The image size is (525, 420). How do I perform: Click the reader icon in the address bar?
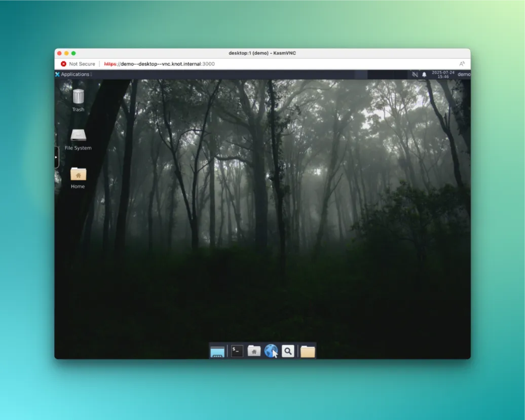coord(462,64)
